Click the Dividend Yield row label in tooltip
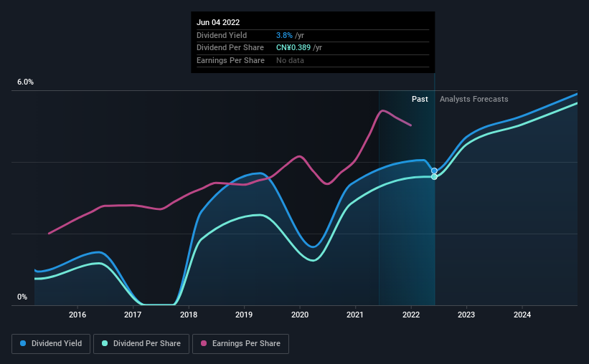 coord(222,35)
